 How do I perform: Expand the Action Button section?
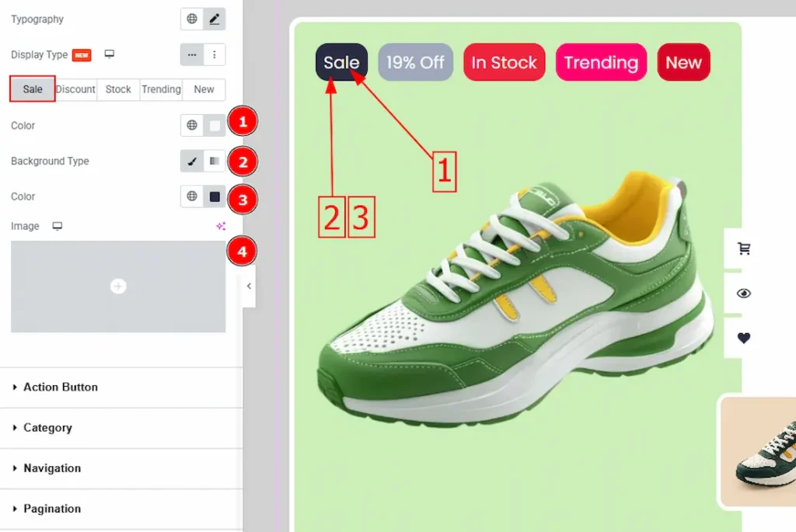61,387
